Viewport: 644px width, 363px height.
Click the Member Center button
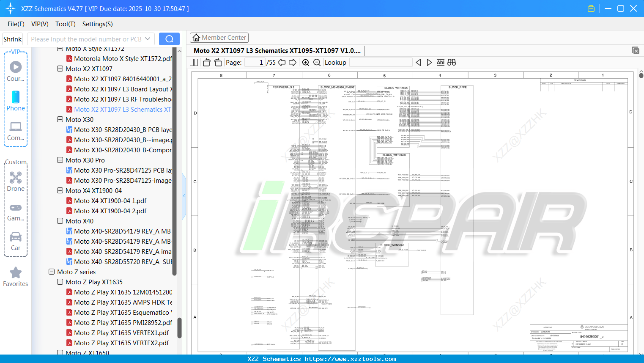(219, 38)
